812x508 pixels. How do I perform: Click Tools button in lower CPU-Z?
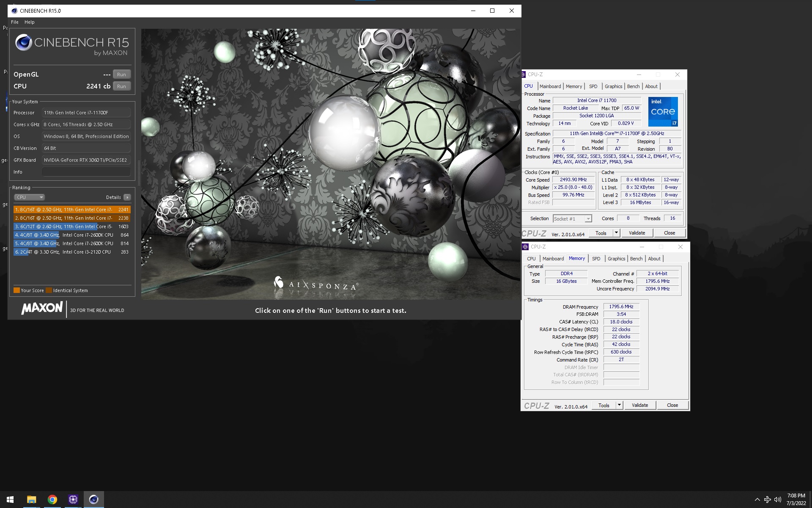pyautogui.click(x=604, y=406)
